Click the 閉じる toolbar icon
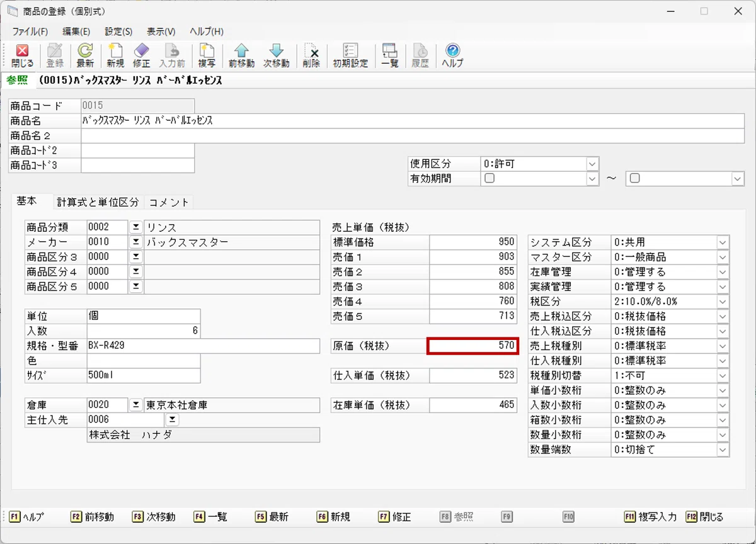 pyautogui.click(x=22, y=56)
